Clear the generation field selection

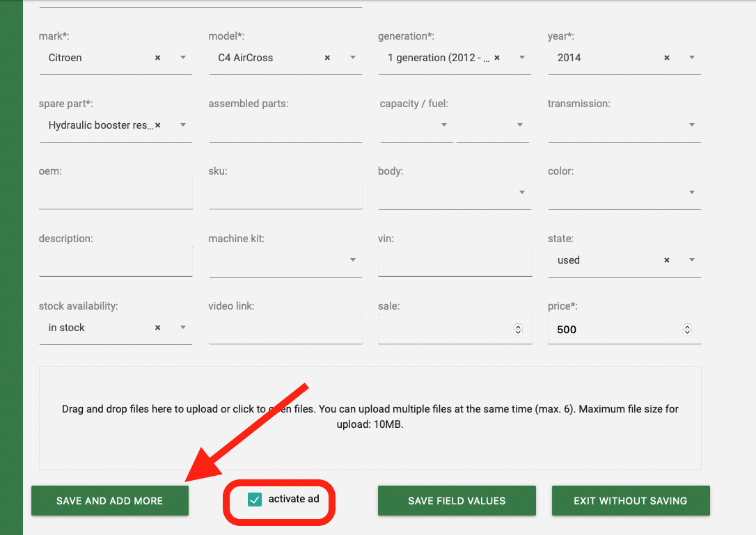pyautogui.click(x=497, y=58)
